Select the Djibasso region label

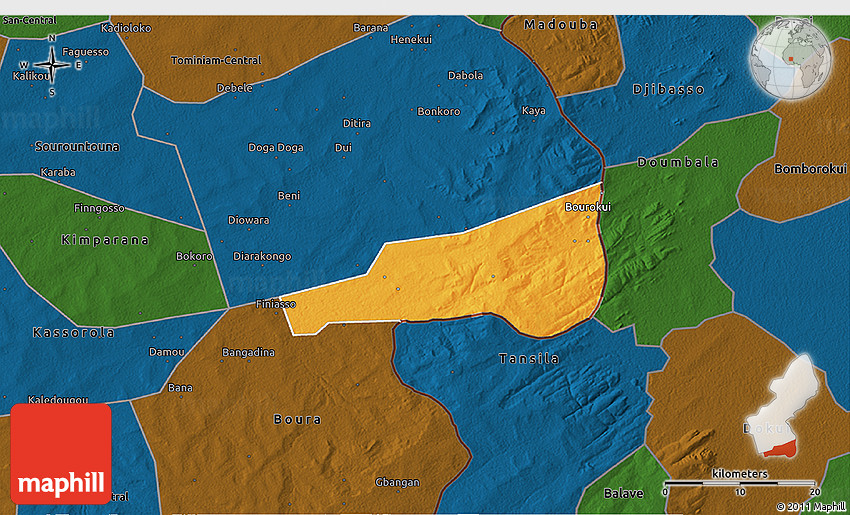(668, 89)
